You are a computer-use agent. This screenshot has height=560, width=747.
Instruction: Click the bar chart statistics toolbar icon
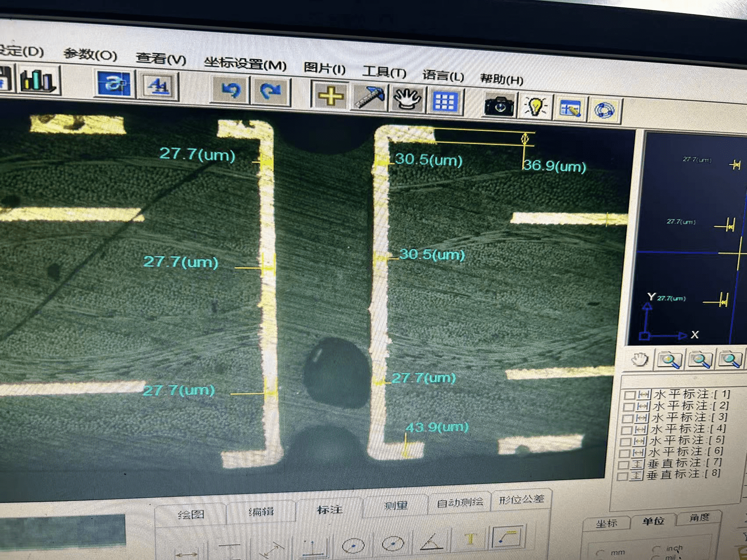tap(39, 81)
